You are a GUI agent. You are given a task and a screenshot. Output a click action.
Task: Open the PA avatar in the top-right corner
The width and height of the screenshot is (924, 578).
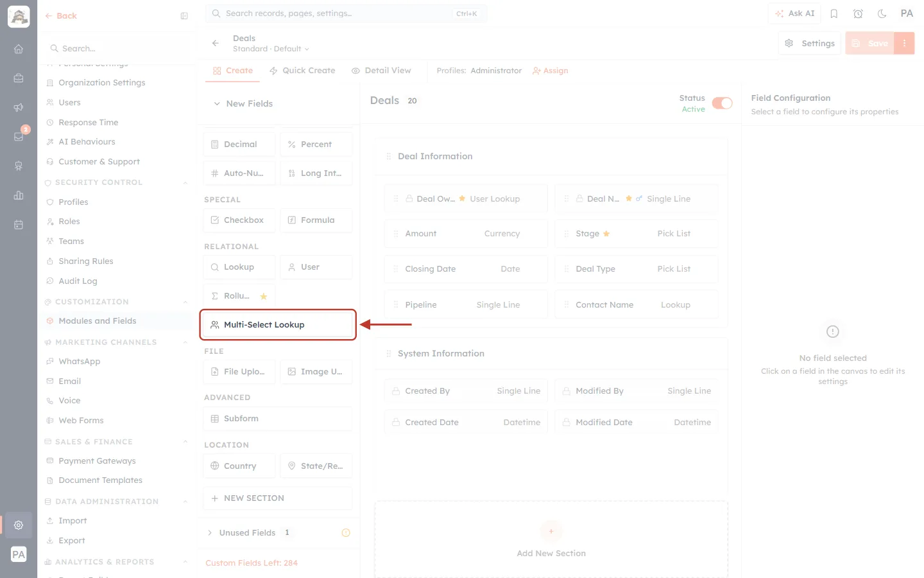pyautogui.click(x=907, y=13)
